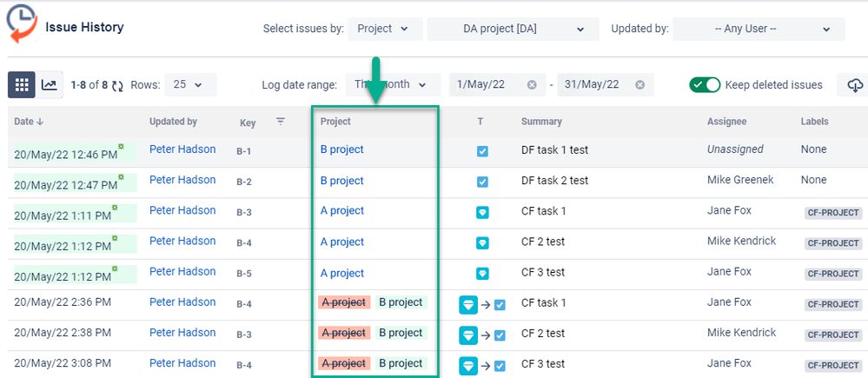The height and width of the screenshot is (378, 868).
Task: Click CF-PROJECT label in 3:08 PM row
Action: [x=833, y=365]
